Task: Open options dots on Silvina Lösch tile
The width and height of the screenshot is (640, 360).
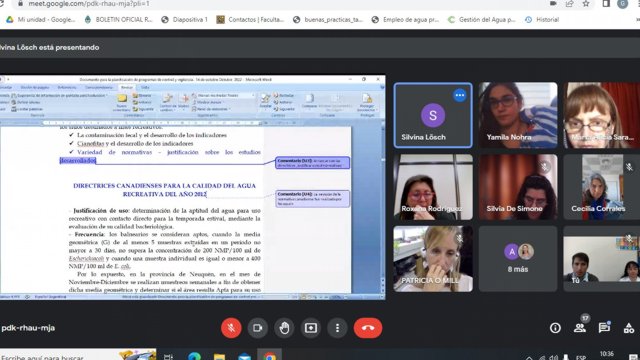Action: (460, 95)
